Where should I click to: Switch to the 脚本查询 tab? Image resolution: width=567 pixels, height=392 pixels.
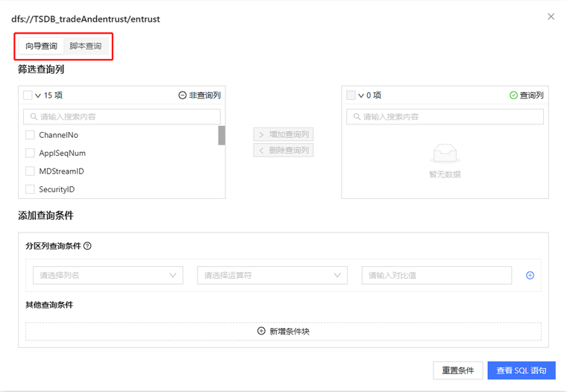tap(86, 46)
